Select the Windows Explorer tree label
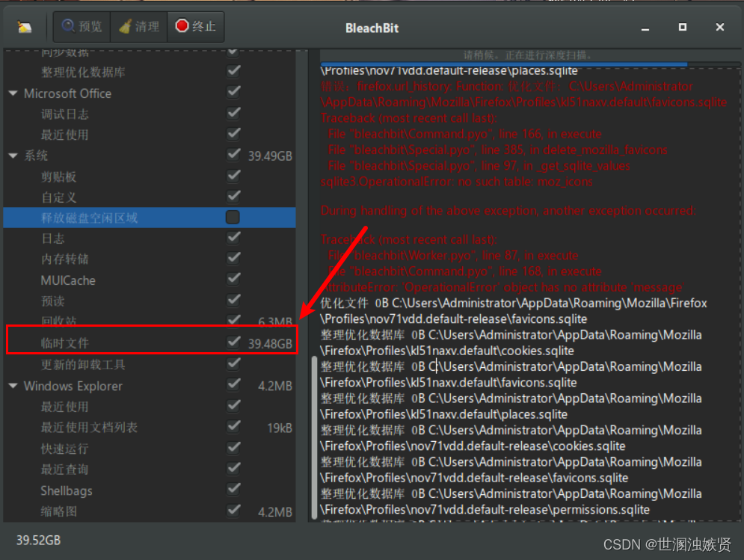This screenshot has height=560, width=744. click(x=73, y=386)
